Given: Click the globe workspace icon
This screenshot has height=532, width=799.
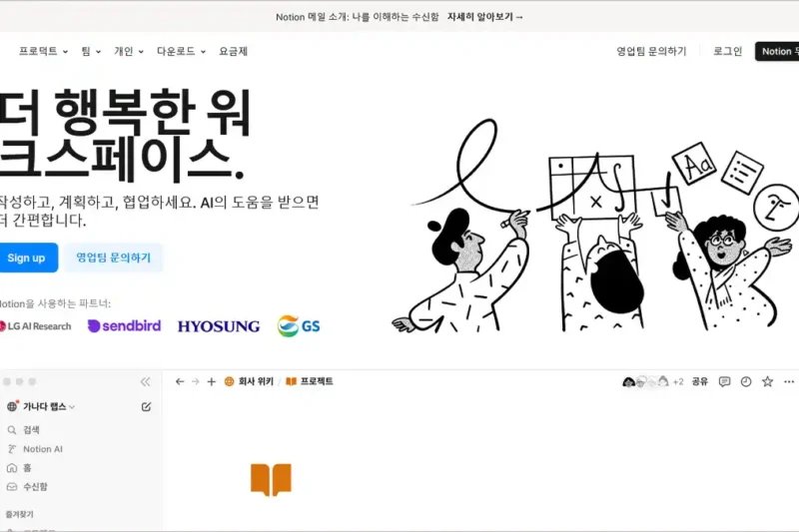Looking at the screenshot, I should coord(12,406).
